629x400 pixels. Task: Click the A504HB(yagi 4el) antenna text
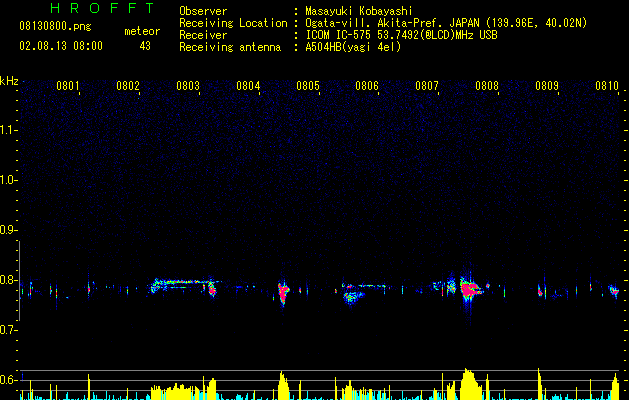click(x=353, y=47)
